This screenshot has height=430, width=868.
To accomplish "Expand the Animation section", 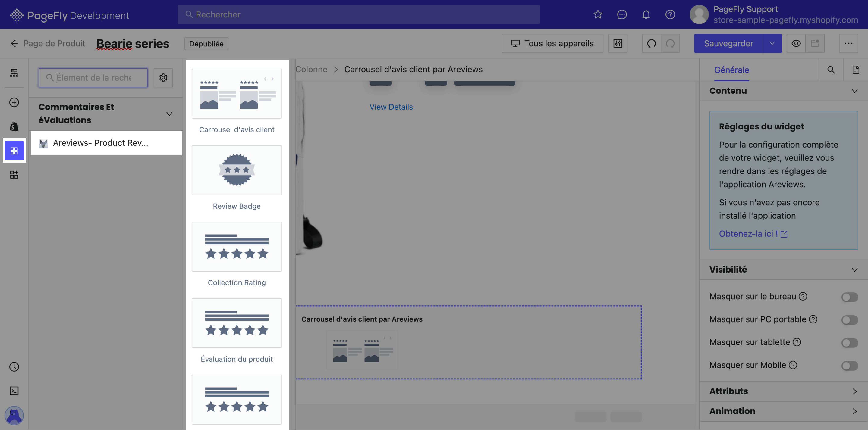I will [x=854, y=411].
